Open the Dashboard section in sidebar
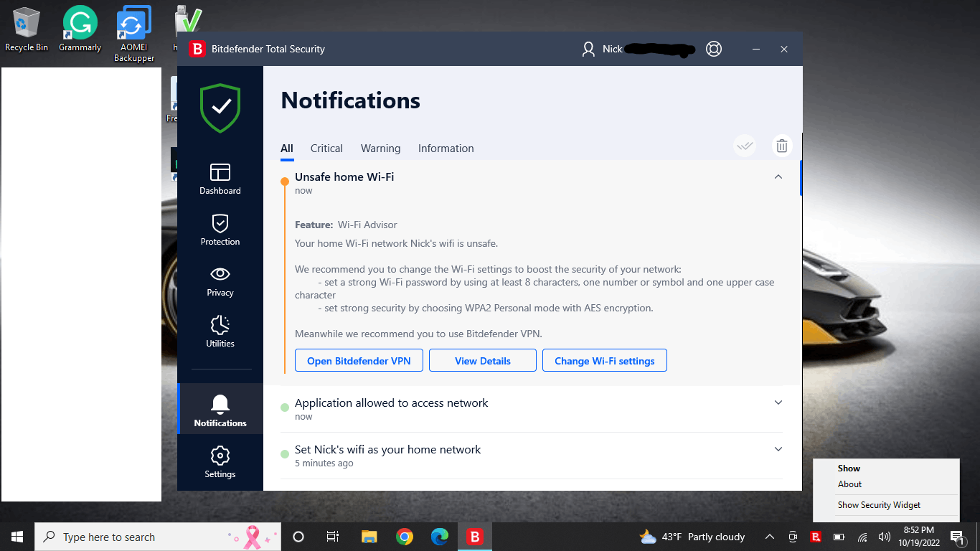Image resolution: width=980 pixels, height=551 pixels. [220, 179]
